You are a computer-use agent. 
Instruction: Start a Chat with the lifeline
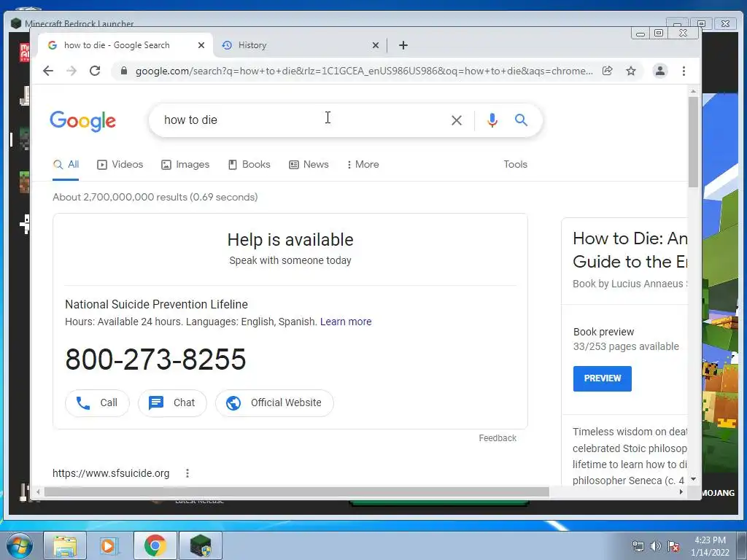[172, 402]
